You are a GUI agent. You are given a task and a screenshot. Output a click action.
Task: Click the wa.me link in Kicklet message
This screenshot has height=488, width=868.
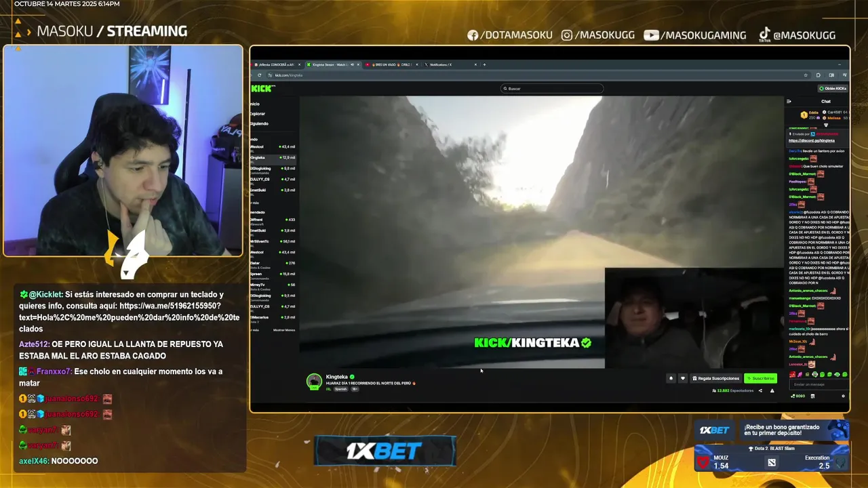coord(129,312)
